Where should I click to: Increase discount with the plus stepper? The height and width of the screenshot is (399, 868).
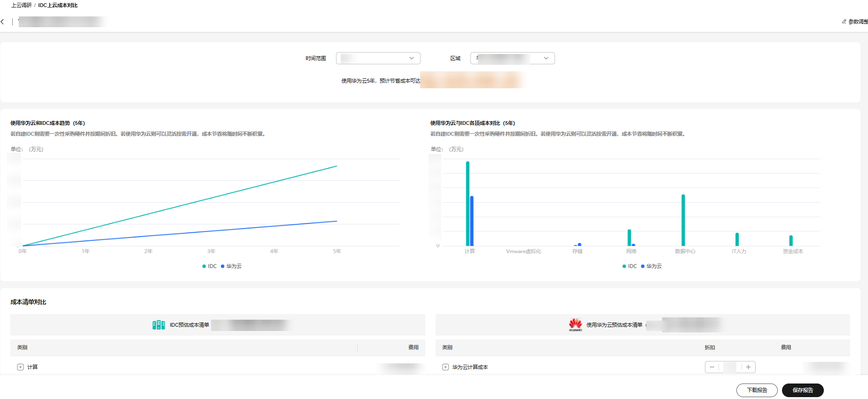tap(748, 367)
